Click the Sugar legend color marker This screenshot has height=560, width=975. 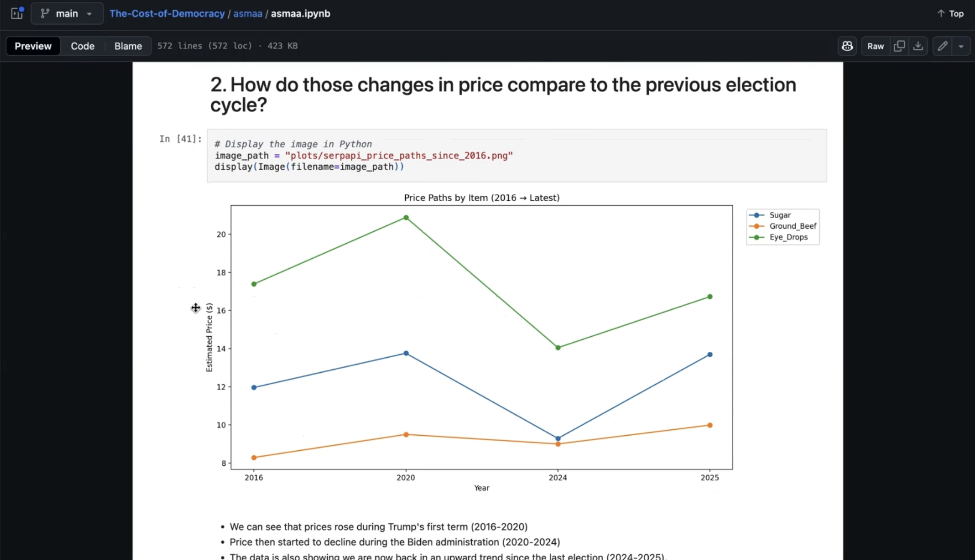756,215
